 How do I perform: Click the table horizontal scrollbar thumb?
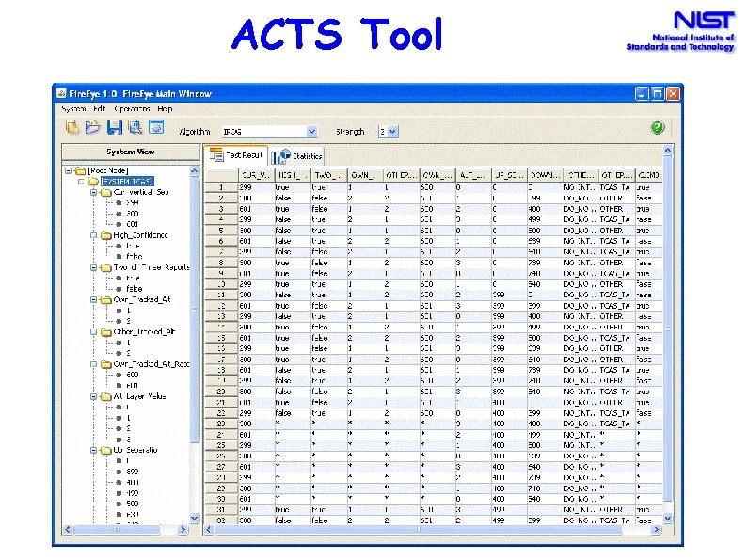point(419,530)
